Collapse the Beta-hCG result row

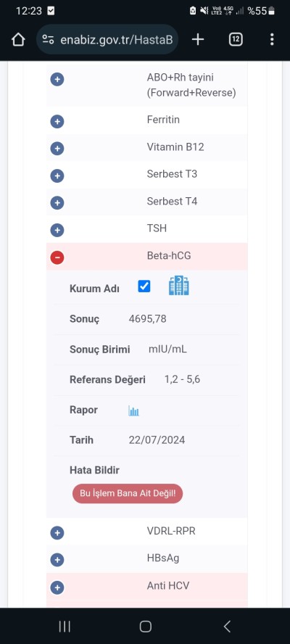tap(57, 257)
